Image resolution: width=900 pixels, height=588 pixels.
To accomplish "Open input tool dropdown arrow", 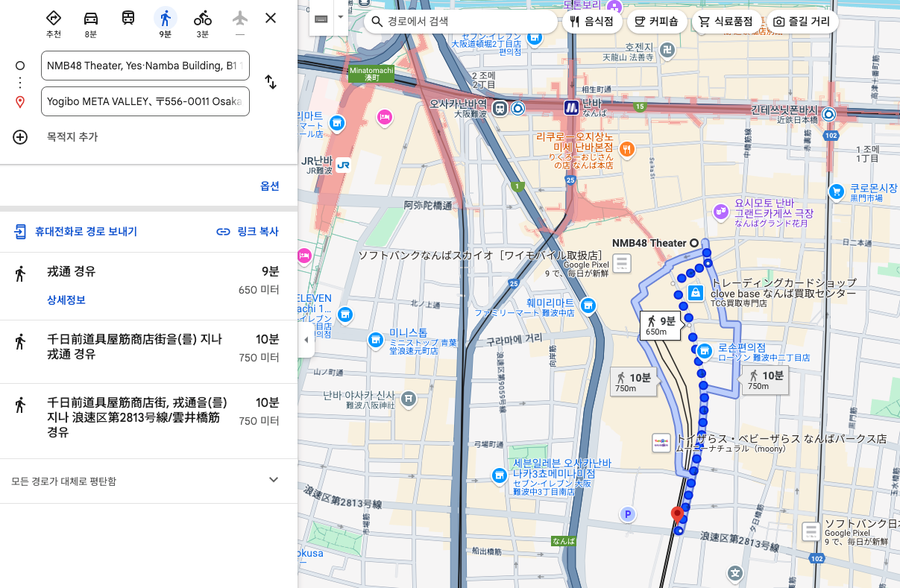I will (x=341, y=18).
